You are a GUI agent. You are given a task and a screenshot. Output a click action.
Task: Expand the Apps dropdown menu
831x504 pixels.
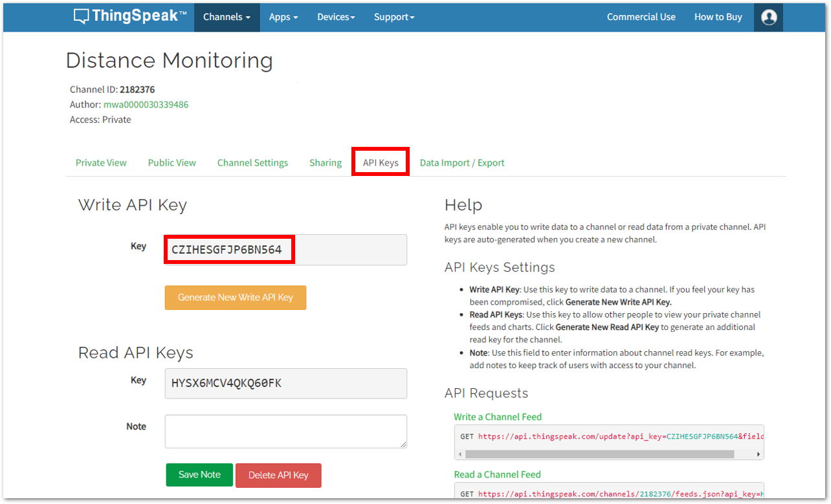(283, 17)
